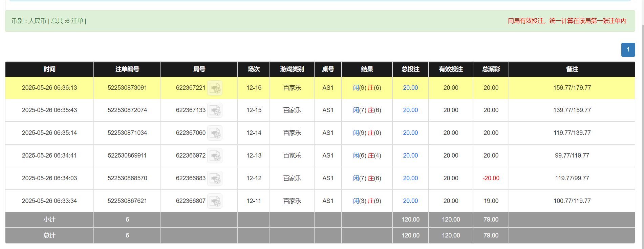
Task: Click total bet 20.00 link for bet 522530869911
Action: coord(410,155)
